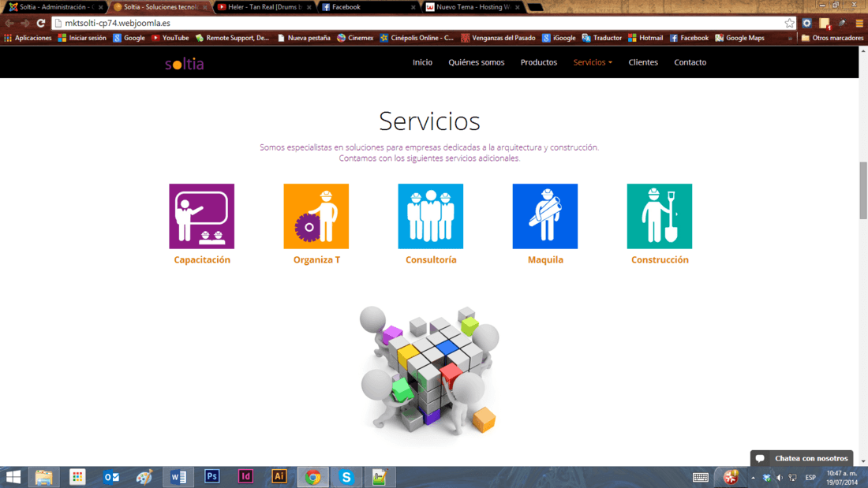Open the Iniciar sesión bookmark
Image resolution: width=868 pixels, height=488 pixels.
click(82, 38)
